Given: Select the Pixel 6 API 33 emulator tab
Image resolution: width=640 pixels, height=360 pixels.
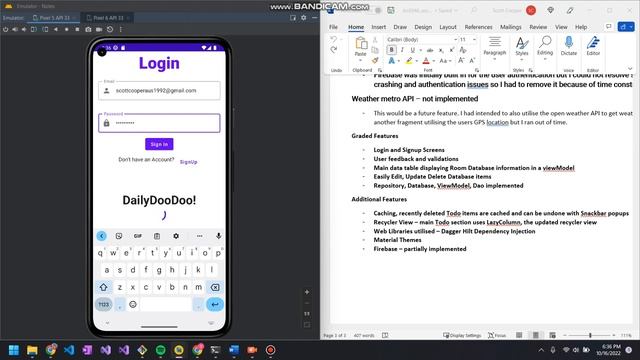Looking at the screenshot, I should 108,18.
